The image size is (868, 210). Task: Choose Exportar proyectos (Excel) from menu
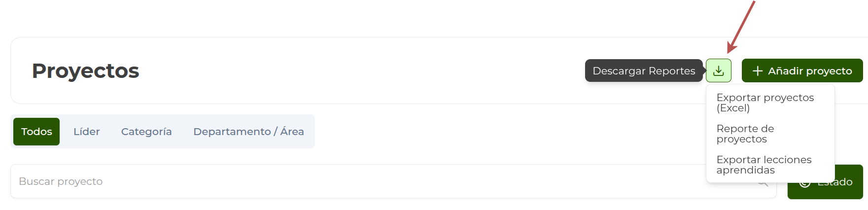765,103
